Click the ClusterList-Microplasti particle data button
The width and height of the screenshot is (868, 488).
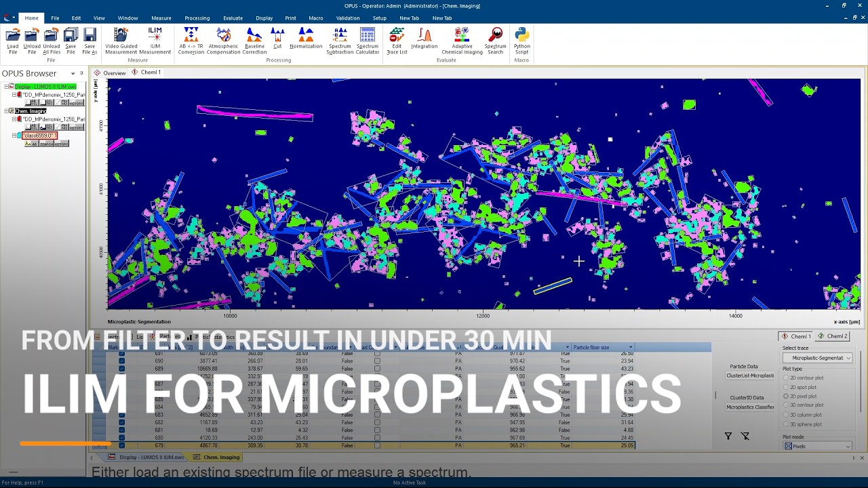[750, 375]
